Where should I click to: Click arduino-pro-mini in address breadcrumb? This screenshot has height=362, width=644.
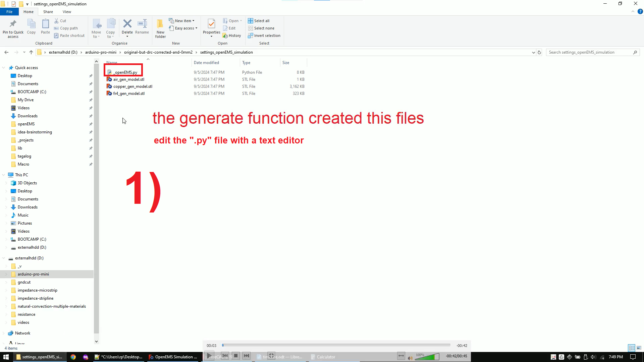point(101,52)
